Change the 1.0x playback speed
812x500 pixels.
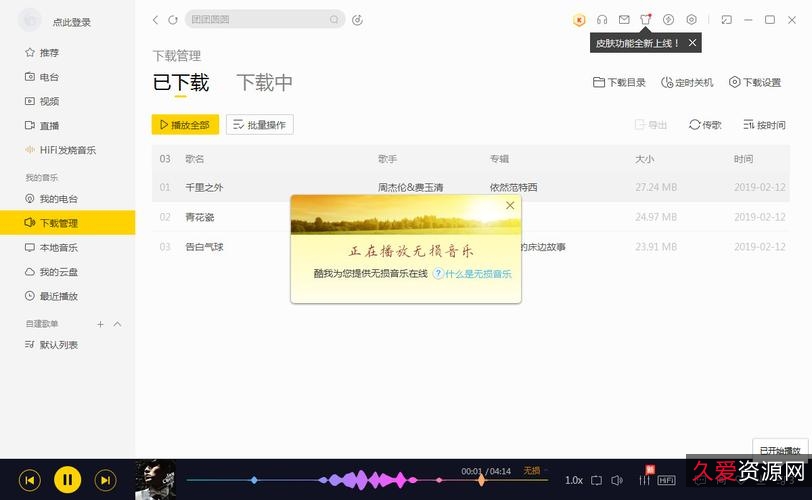(574, 480)
